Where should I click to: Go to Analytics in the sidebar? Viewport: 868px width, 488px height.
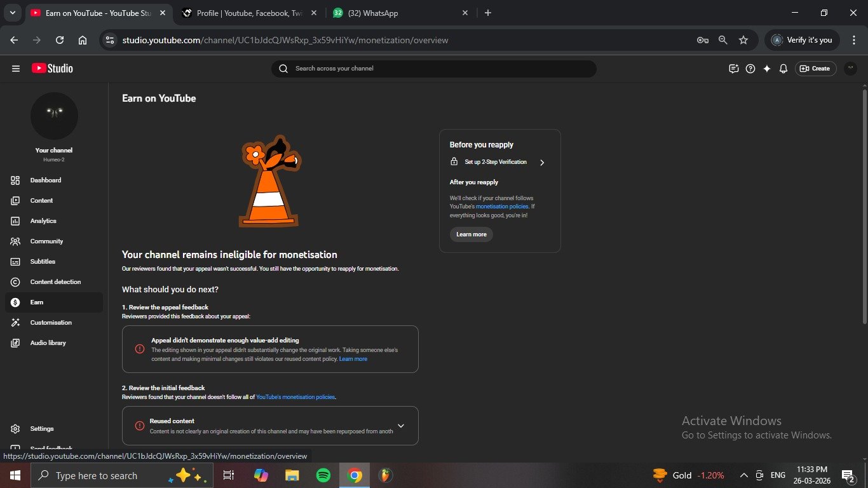tap(43, 221)
